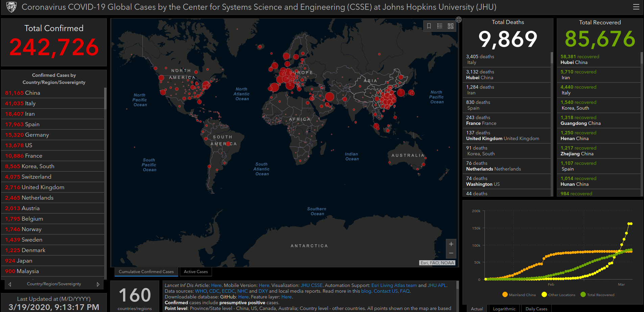Select the Logarithmic chart tab

(x=504, y=309)
